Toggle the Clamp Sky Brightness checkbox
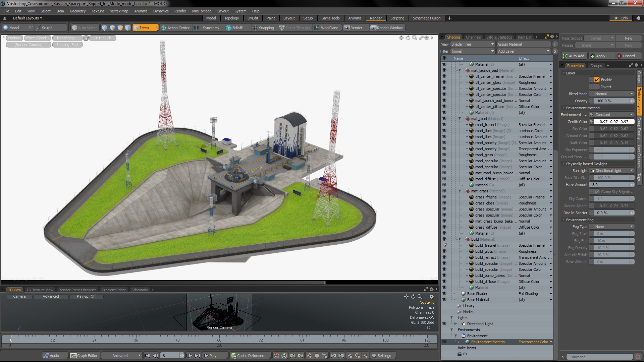Screen dimensions: 644x362 597,192
